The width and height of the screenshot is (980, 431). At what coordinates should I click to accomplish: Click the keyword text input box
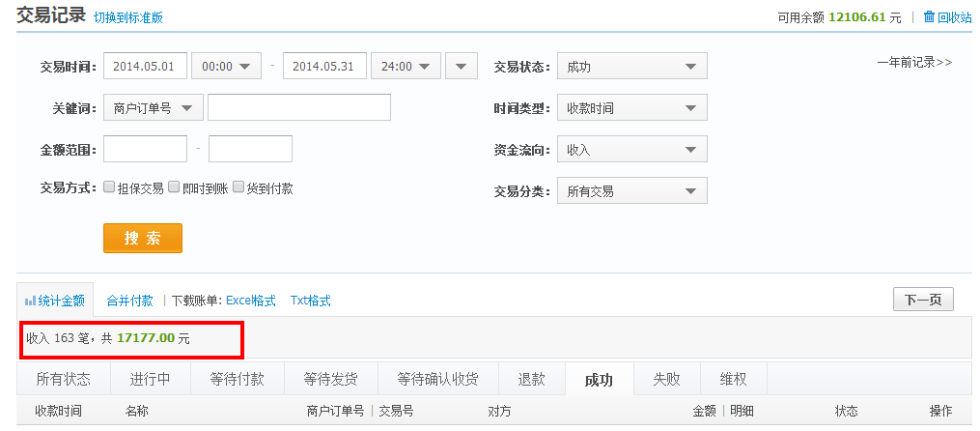click(298, 107)
